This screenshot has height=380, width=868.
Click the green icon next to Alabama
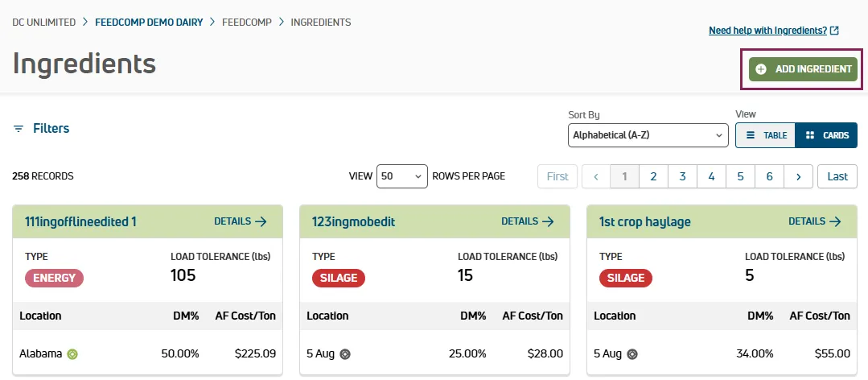[x=72, y=354]
